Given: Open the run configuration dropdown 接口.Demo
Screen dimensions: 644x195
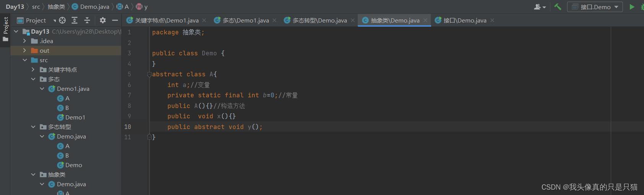Looking at the screenshot, I should click(x=595, y=7).
